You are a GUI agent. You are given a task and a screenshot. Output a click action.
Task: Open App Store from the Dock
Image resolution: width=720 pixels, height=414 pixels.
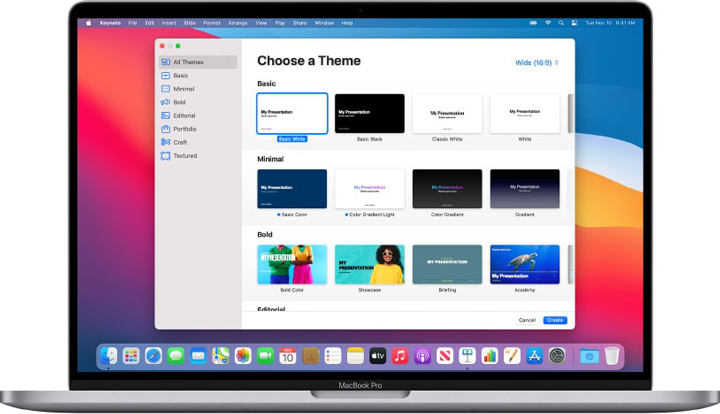[534, 356]
